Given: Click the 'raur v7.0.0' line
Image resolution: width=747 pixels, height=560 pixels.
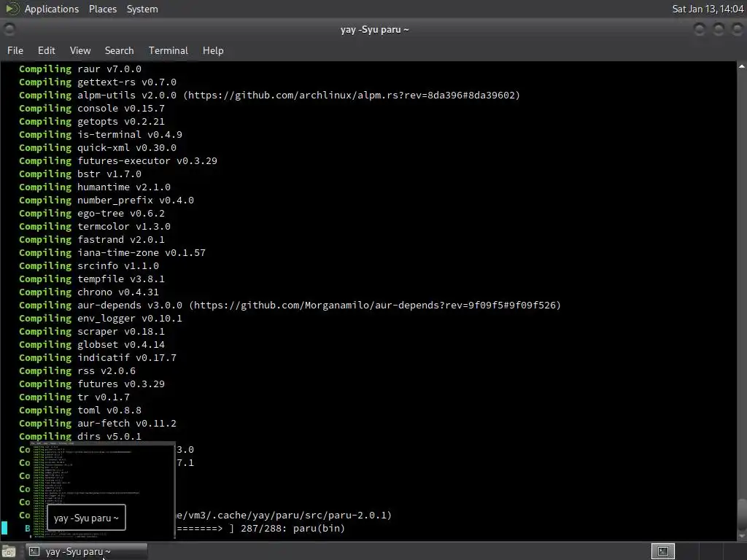Looking at the screenshot, I should pyautogui.click(x=80, y=69).
